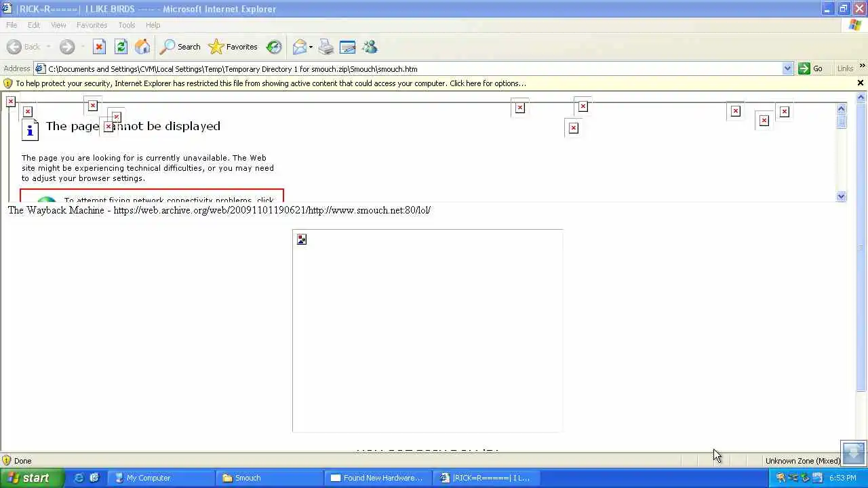Viewport: 868px width, 488px height.
Task: Refresh the page with the Refresh icon
Action: point(121,47)
